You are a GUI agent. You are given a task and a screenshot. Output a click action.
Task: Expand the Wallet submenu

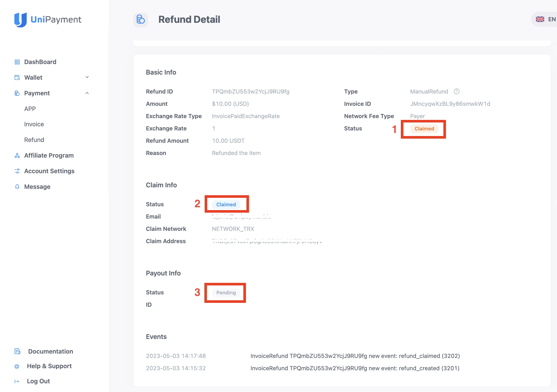click(87, 77)
